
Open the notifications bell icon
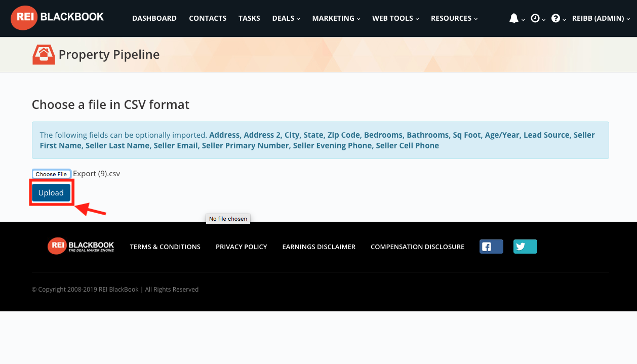pos(513,18)
